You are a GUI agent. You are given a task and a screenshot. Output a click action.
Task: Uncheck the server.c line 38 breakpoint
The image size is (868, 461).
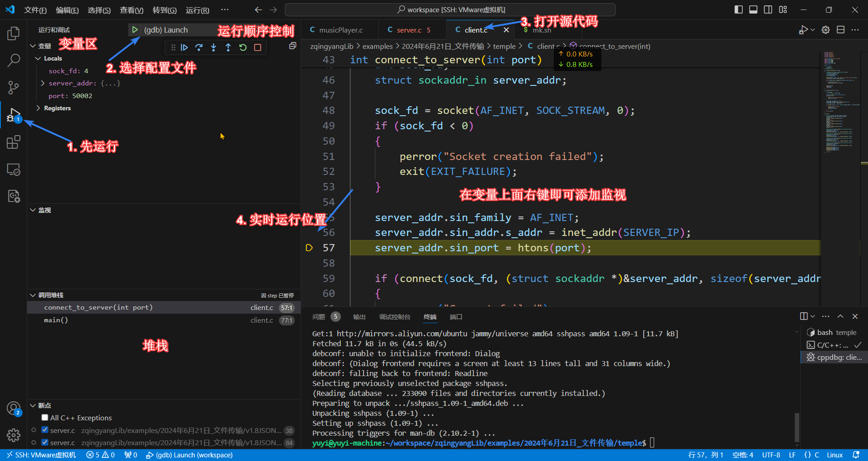coord(45,430)
